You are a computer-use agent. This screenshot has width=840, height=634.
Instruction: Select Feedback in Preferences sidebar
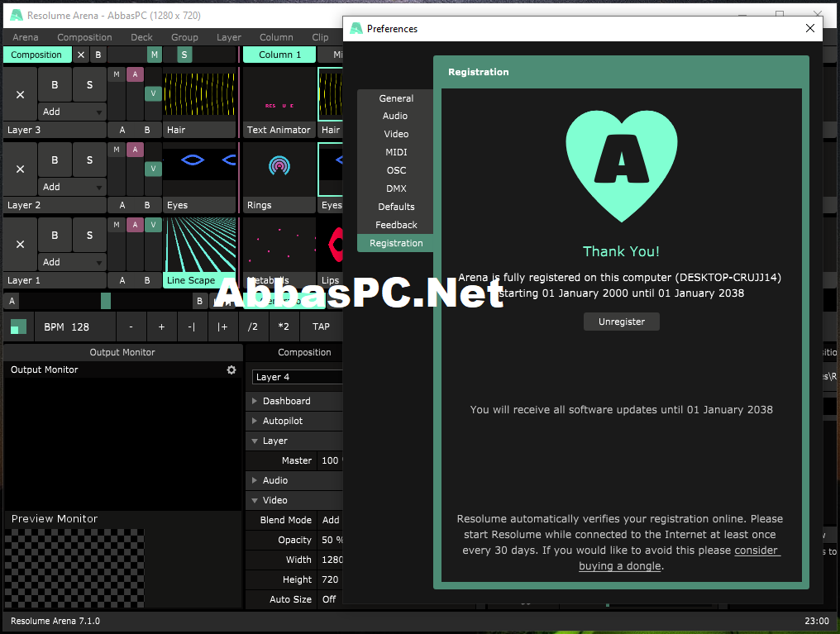(x=396, y=225)
